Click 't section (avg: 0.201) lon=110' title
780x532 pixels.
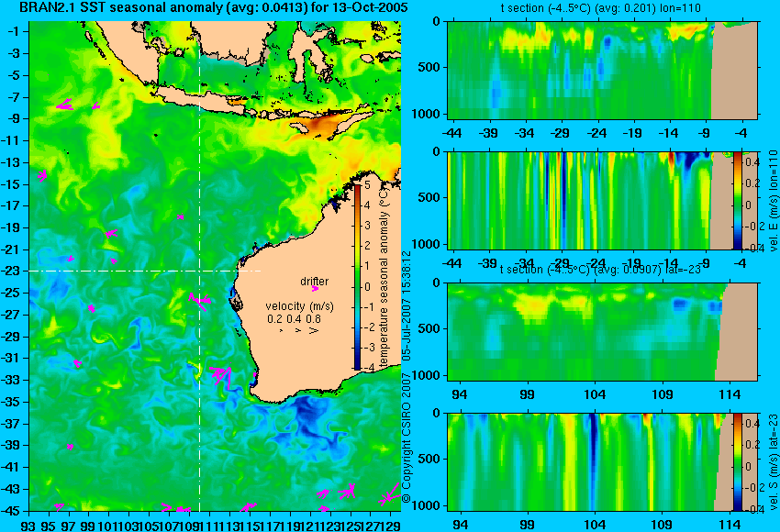tap(601, 8)
